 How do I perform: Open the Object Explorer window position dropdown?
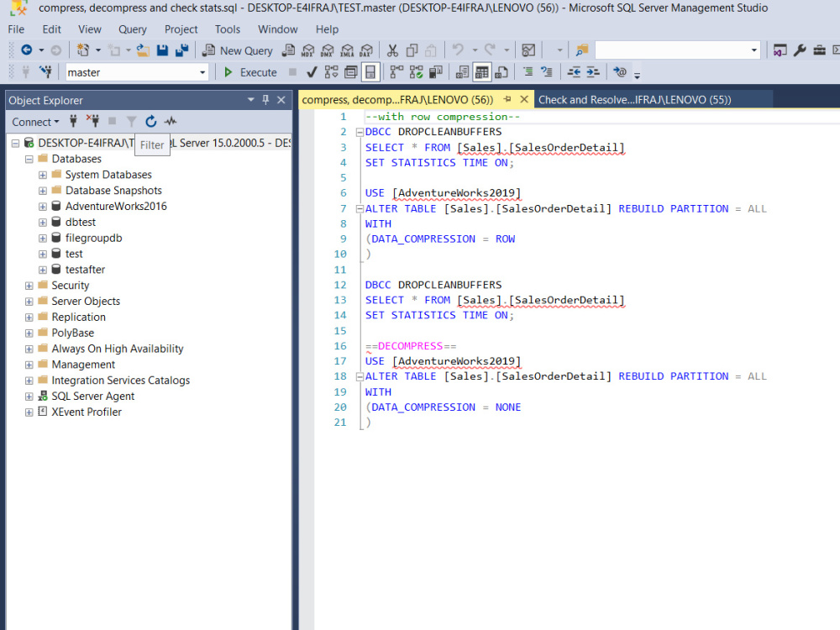click(250, 100)
